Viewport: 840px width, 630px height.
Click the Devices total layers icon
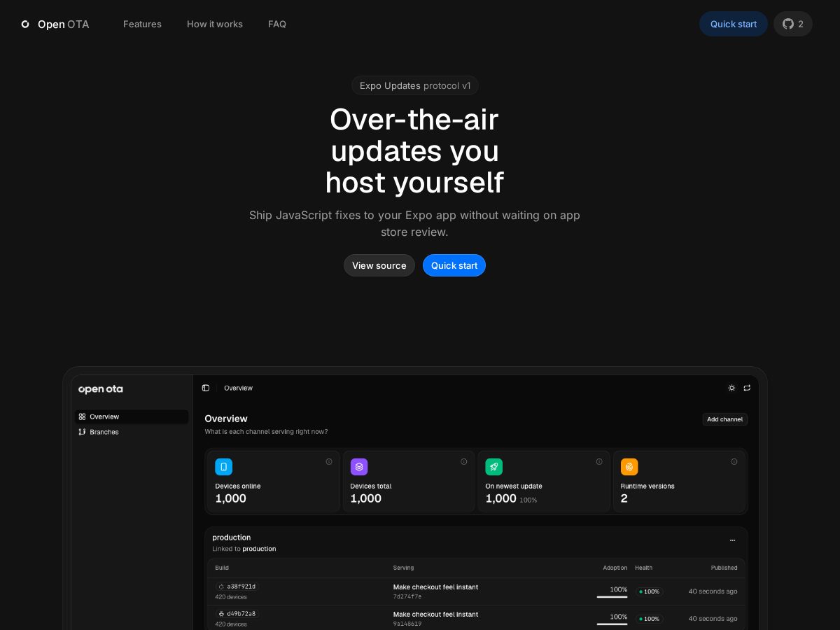pyautogui.click(x=359, y=467)
